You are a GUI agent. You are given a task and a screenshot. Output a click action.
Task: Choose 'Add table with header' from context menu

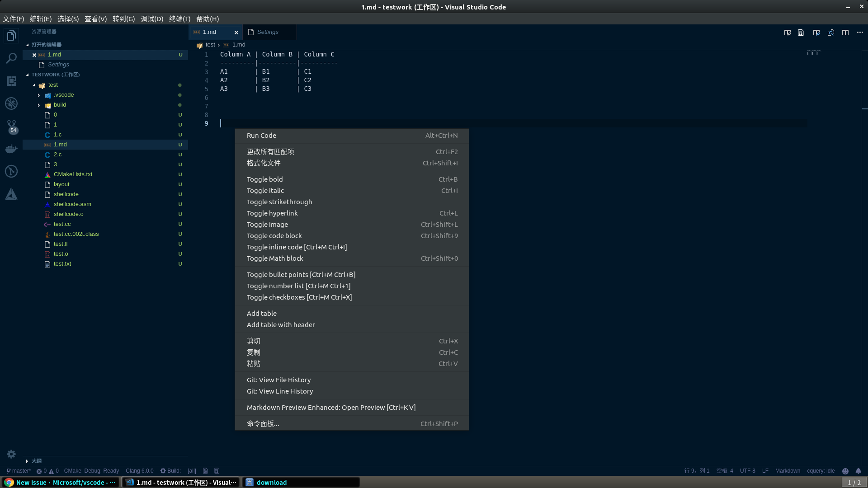point(280,324)
